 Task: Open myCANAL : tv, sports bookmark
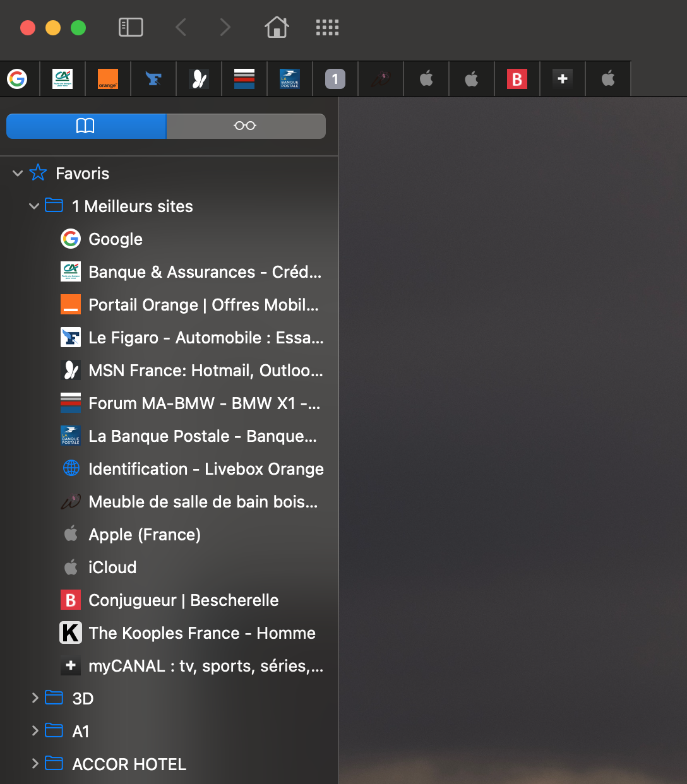click(169, 666)
